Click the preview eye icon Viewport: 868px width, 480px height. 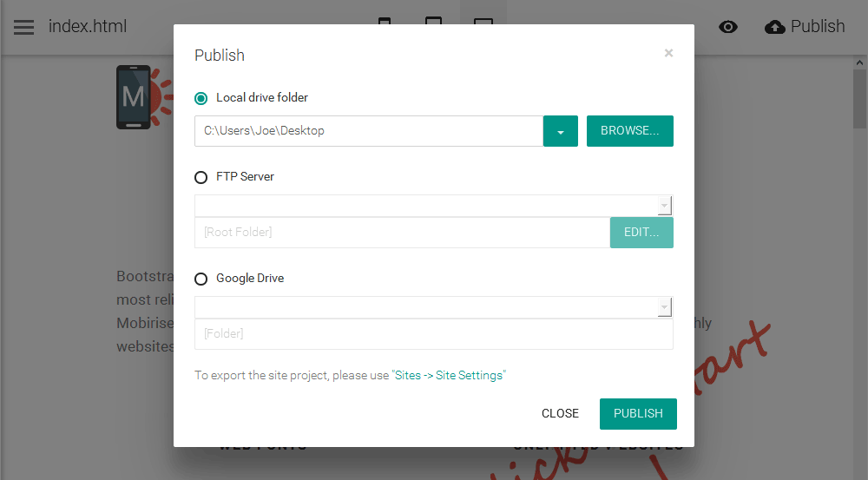pyautogui.click(x=728, y=27)
